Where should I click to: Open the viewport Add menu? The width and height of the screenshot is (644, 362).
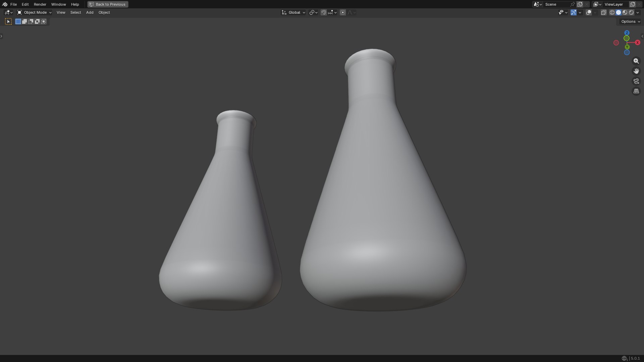point(90,12)
